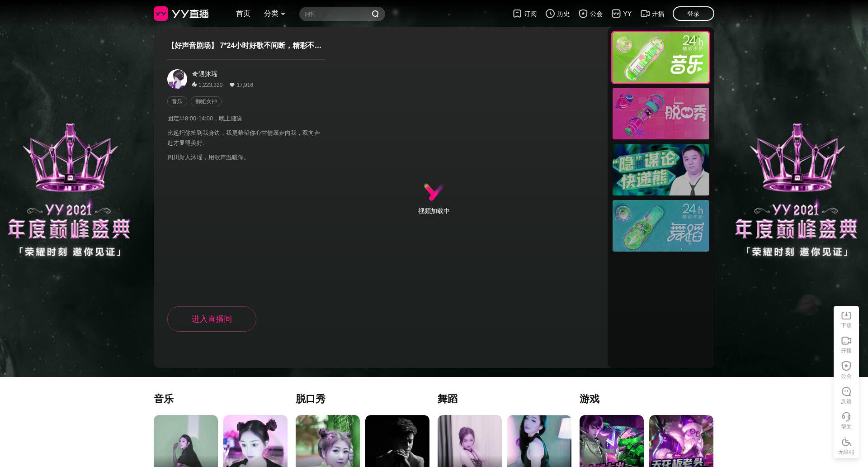Open 天花板老头 game stream card
This screenshot has width=868, height=467.
coord(681,441)
